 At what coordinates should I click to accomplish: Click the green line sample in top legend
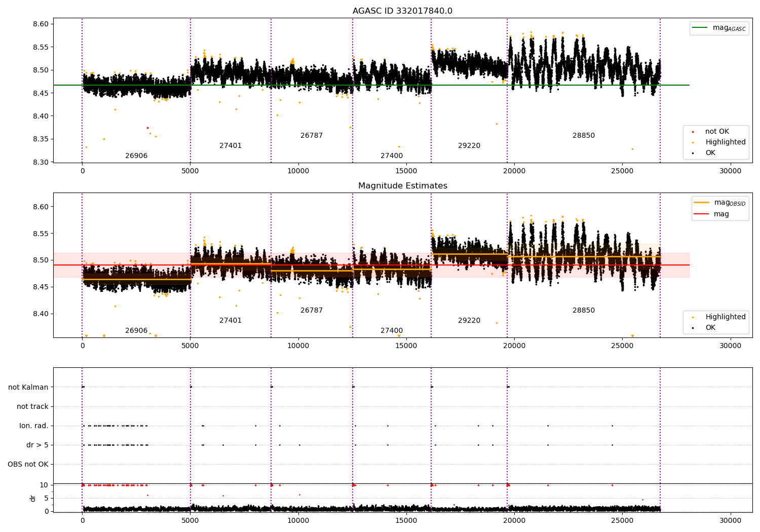[x=701, y=28]
